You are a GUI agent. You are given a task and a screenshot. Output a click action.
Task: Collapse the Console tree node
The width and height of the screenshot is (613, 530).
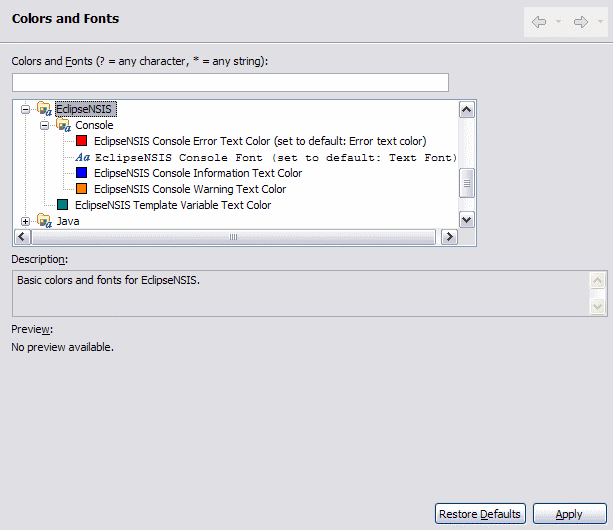44,125
